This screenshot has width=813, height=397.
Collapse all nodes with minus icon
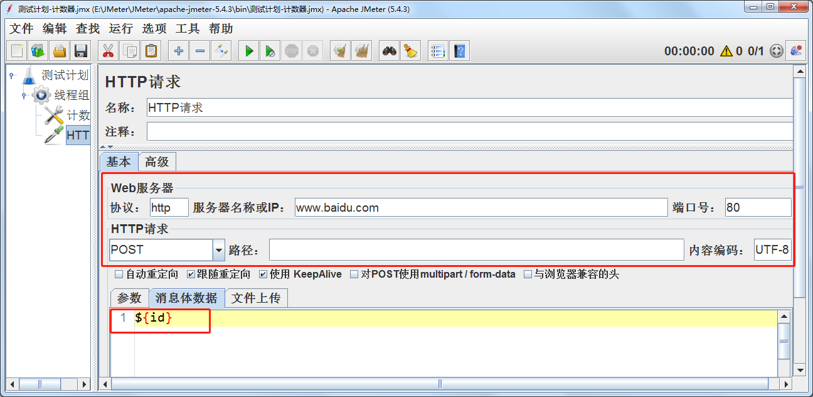click(200, 51)
